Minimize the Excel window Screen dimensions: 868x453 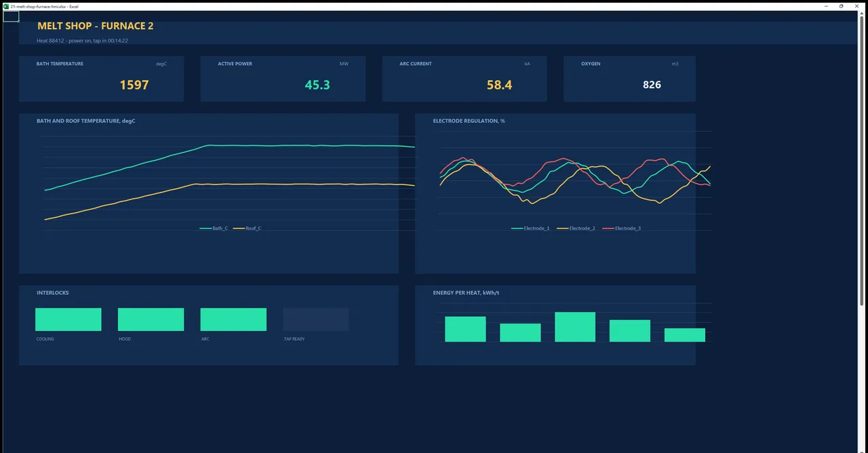pos(827,5)
